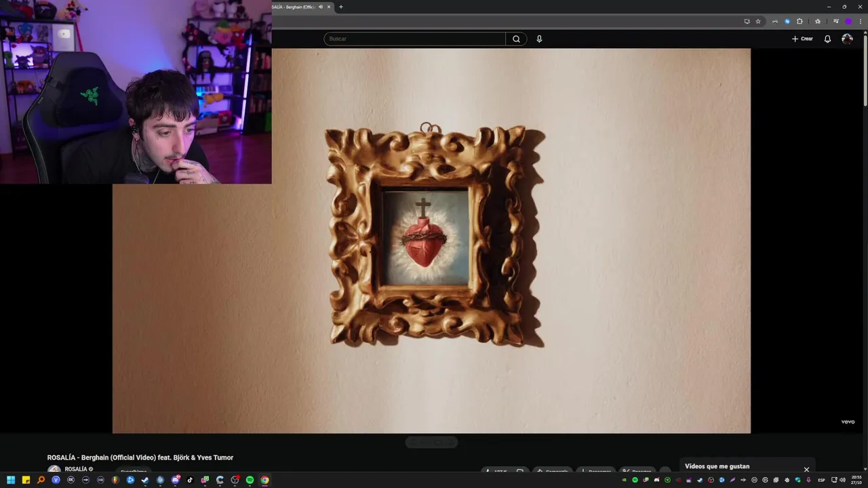The width and height of the screenshot is (868, 488).
Task: Open Steam from taskbar
Action: click(145, 480)
